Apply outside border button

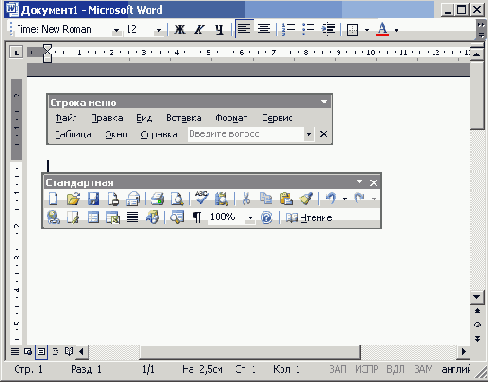tap(352, 30)
